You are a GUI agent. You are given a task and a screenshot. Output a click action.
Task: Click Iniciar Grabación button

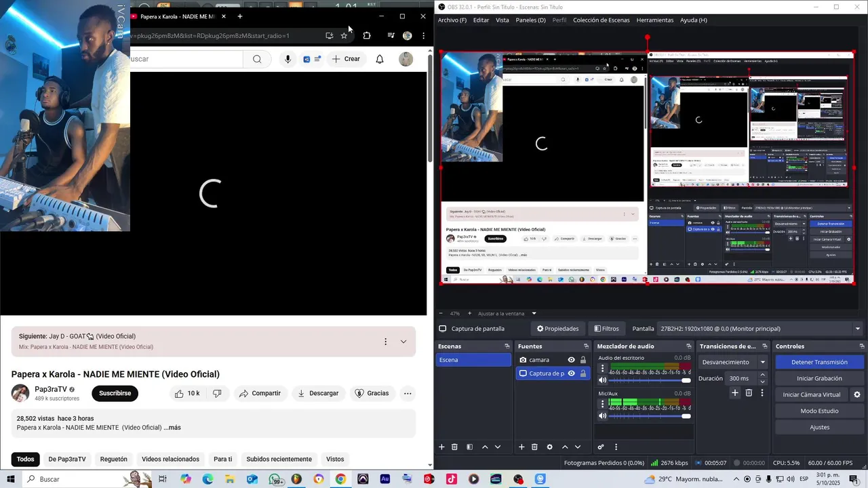tap(819, 378)
